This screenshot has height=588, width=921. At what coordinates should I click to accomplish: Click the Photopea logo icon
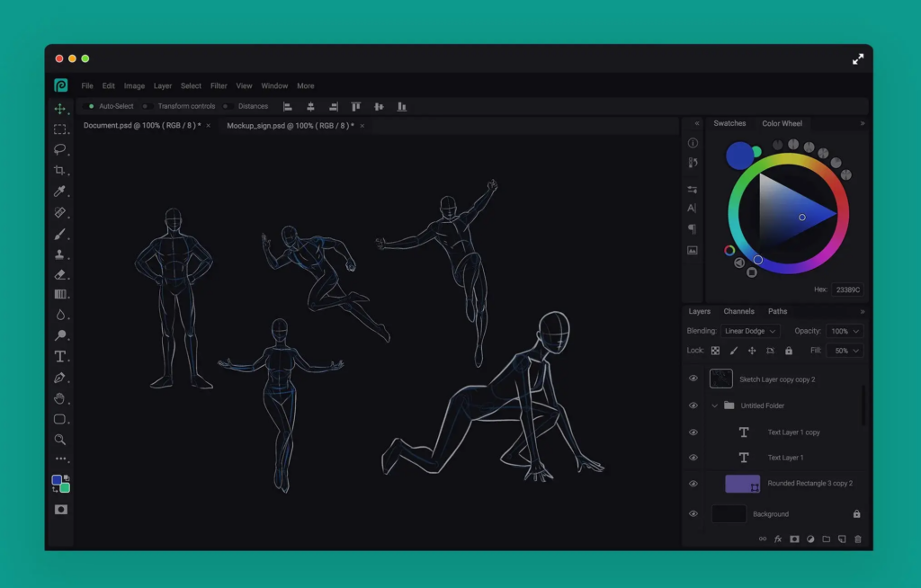[61, 85]
